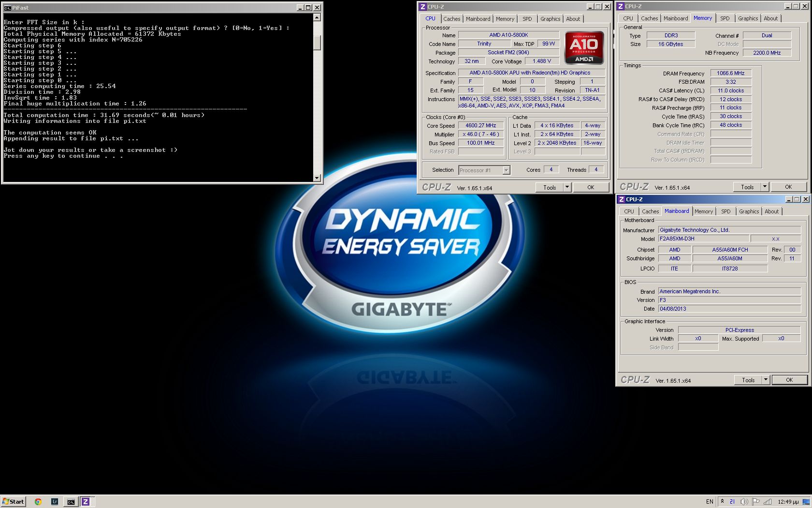The height and width of the screenshot is (508, 812).
Task: Click the Code Name value Trinity
Action: (x=484, y=44)
